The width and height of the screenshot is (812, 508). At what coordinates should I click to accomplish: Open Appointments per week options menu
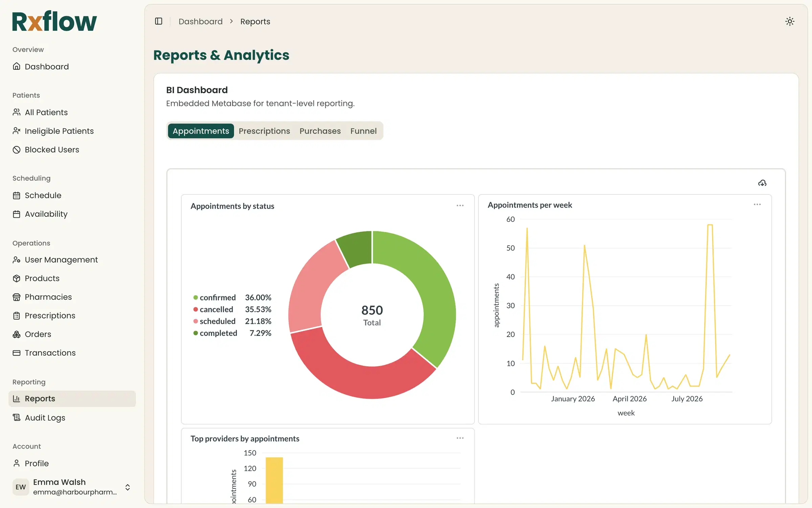757,205
